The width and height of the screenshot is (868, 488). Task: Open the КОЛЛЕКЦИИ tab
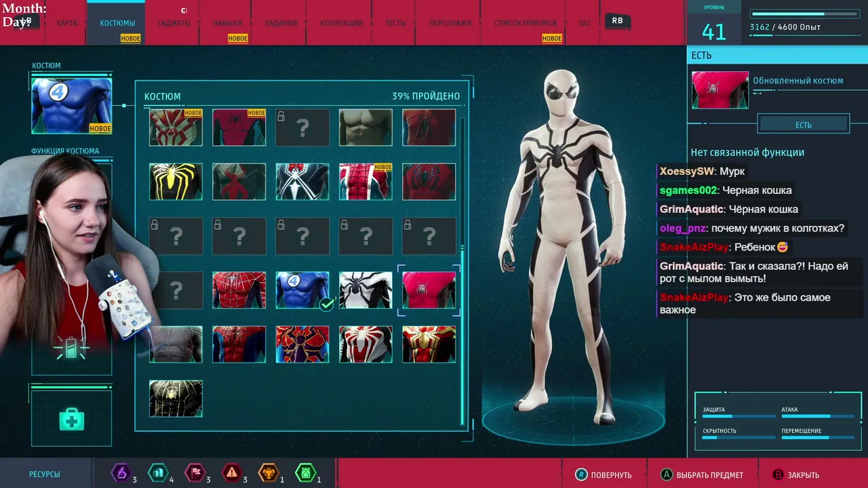click(x=341, y=23)
